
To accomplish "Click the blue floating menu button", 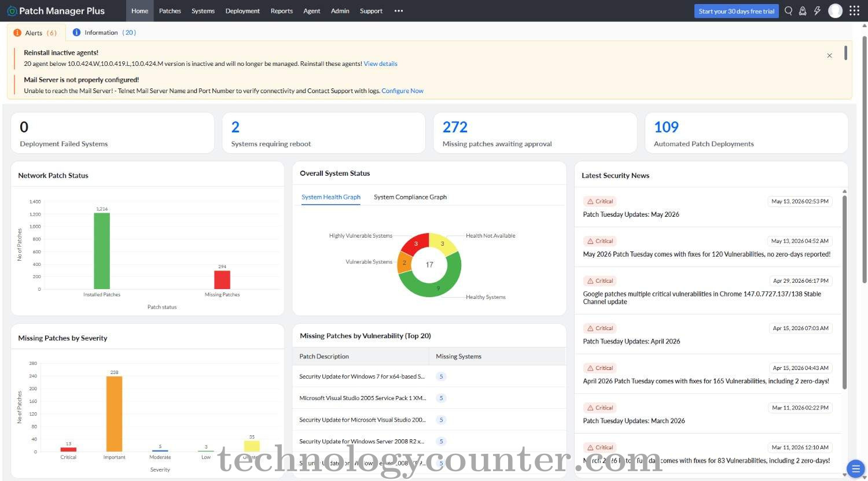I will click(855, 468).
